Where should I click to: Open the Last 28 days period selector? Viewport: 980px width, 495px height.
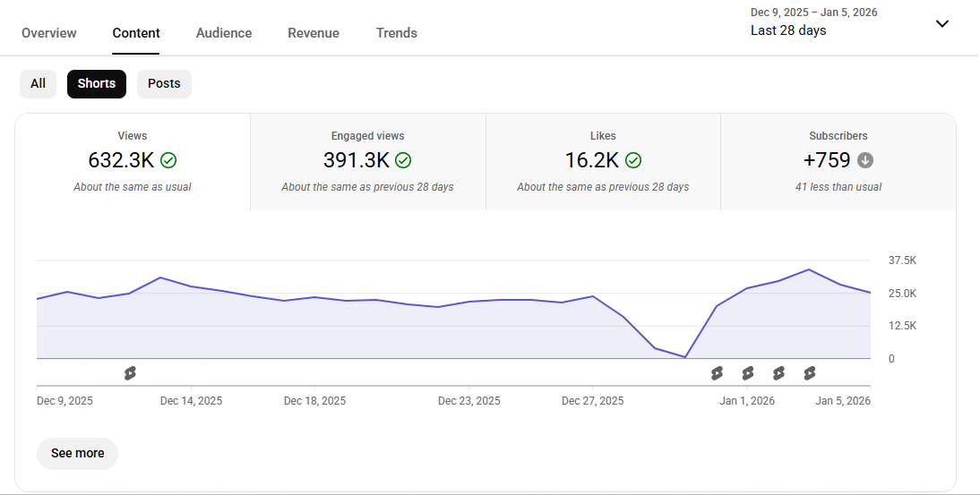tap(788, 30)
